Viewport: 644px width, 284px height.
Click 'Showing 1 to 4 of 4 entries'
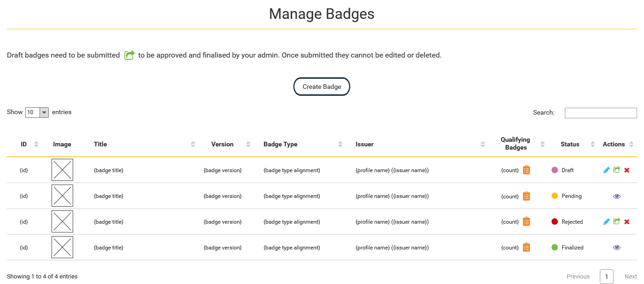coord(42,277)
